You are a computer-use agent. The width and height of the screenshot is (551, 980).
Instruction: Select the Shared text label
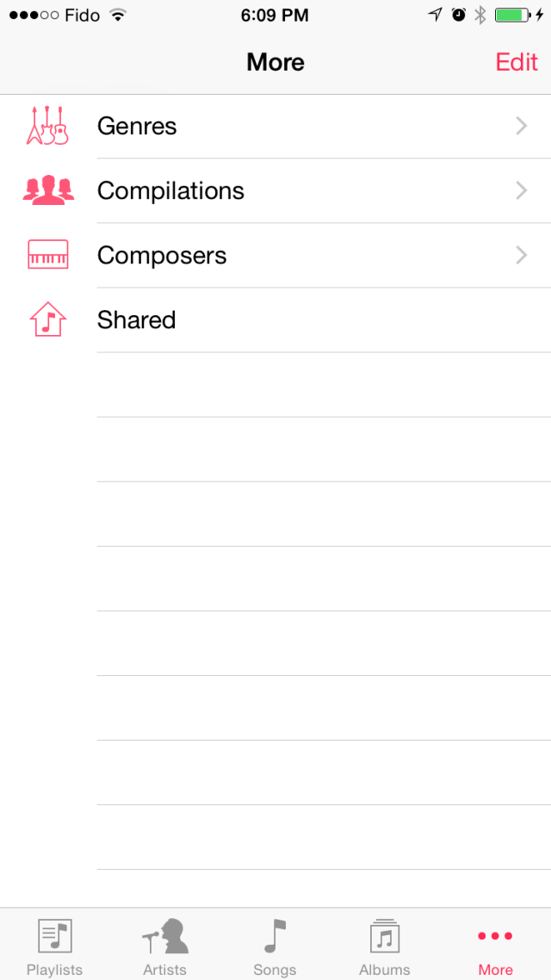click(136, 319)
